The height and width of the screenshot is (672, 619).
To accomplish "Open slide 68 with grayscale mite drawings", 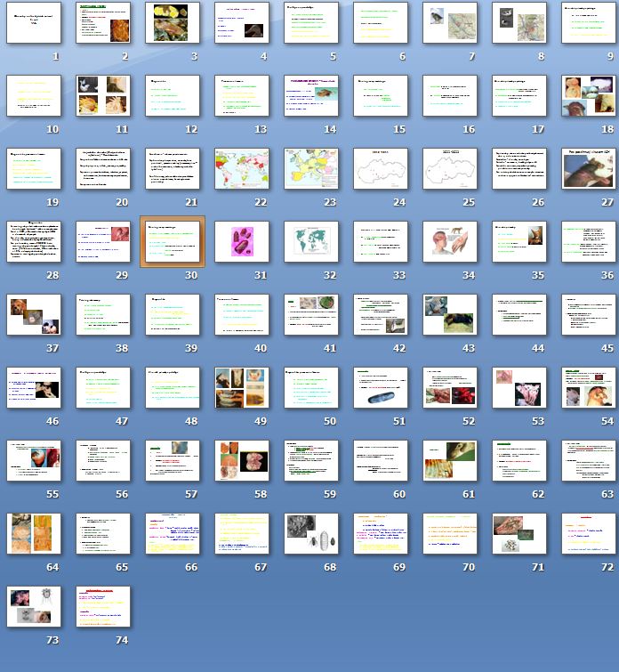I will point(311,534).
